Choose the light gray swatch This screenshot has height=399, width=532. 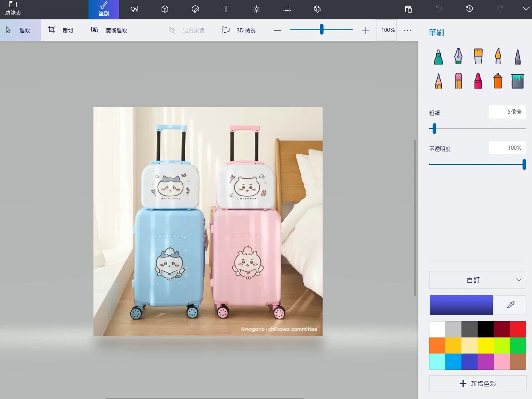(453, 329)
